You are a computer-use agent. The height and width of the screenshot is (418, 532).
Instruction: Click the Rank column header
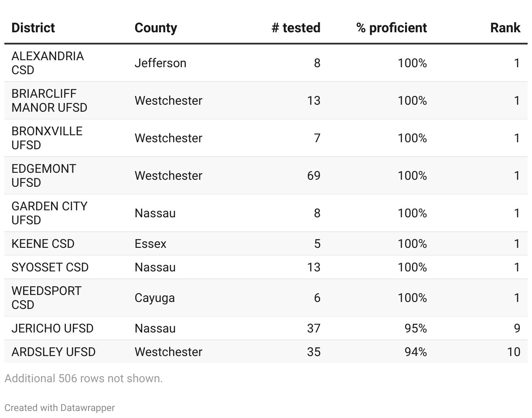[505, 28]
